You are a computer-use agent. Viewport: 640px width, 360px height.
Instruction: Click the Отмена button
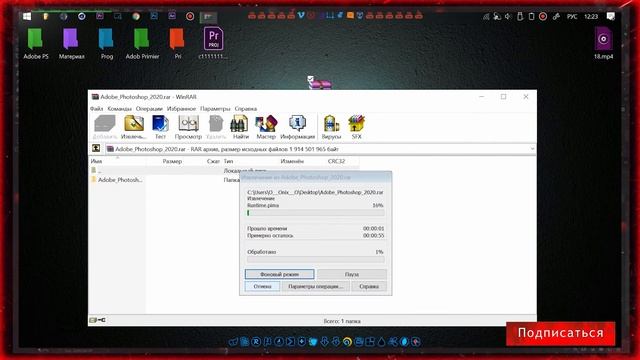coord(262,287)
